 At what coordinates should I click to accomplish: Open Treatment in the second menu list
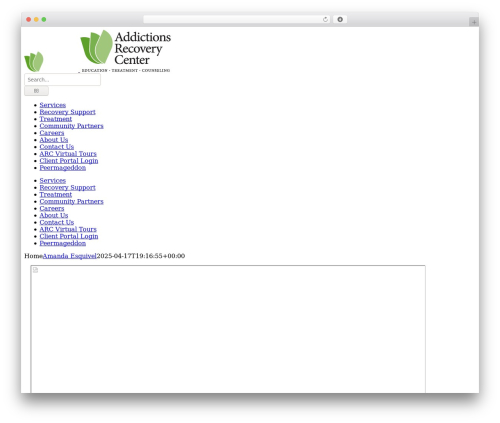coord(56,195)
